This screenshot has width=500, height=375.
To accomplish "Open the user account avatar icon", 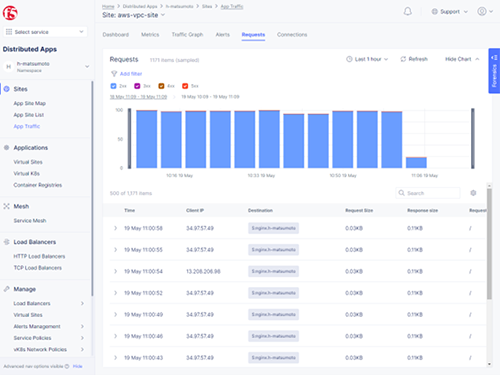I will (x=482, y=11).
